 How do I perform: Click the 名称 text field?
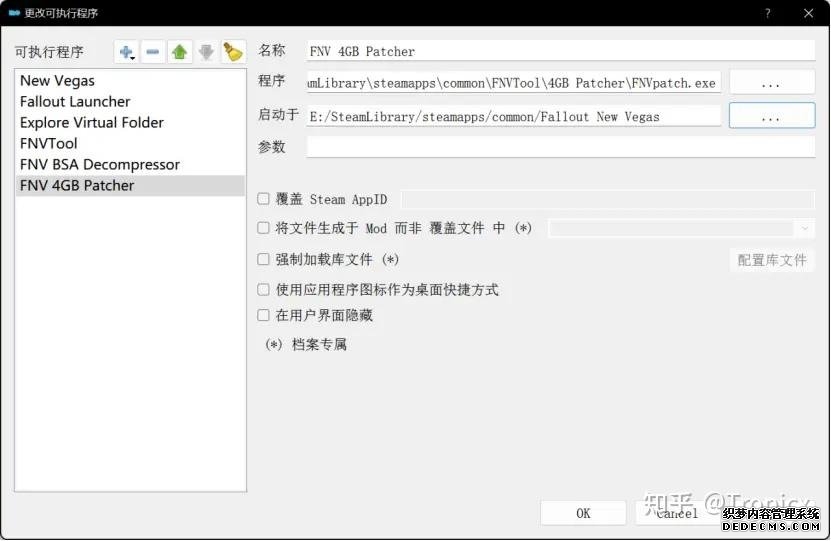point(561,51)
